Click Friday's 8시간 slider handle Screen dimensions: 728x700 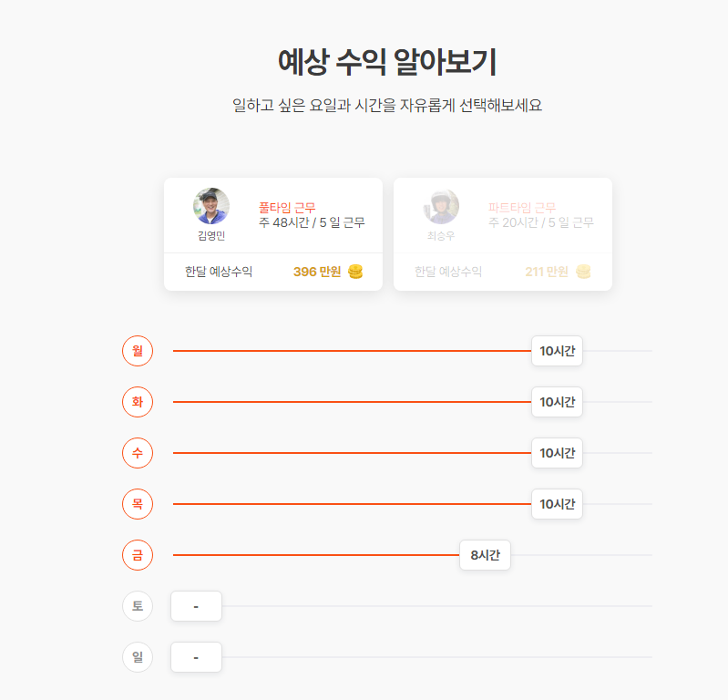click(x=485, y=555)
